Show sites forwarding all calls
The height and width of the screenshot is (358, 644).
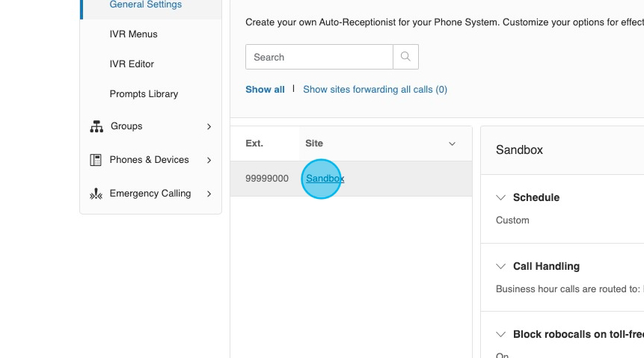click(375, 90)
